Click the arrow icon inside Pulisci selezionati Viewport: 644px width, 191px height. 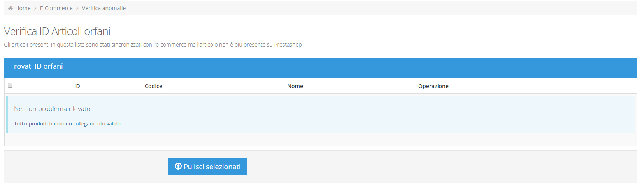tap(178, 166)
